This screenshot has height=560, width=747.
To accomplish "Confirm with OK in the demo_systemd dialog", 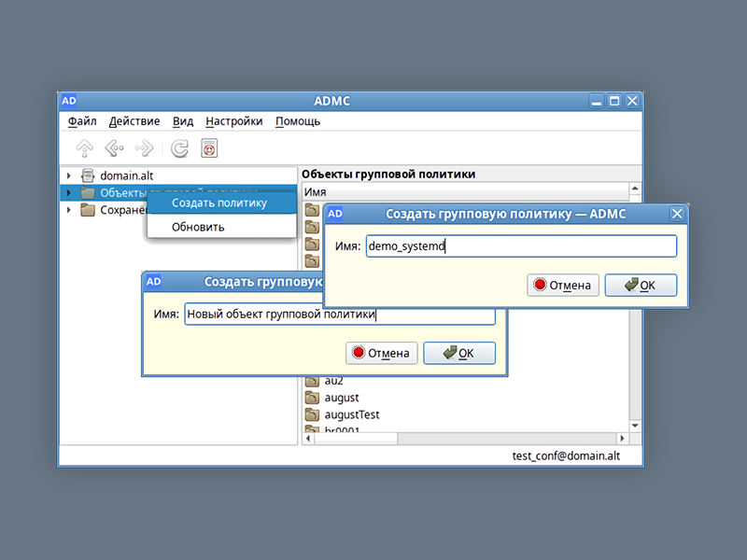I will click(x=641, y=286).
